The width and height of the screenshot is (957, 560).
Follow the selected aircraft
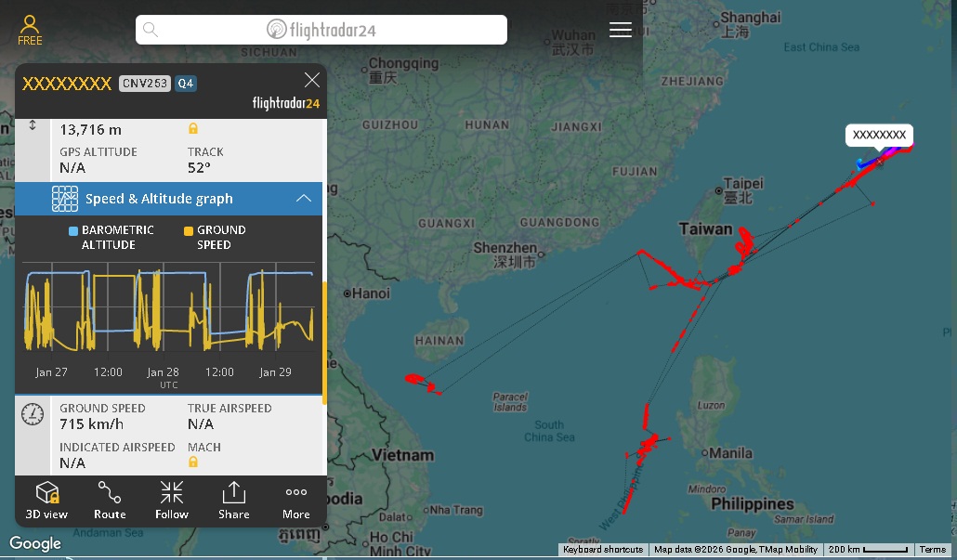click(172, 500)
